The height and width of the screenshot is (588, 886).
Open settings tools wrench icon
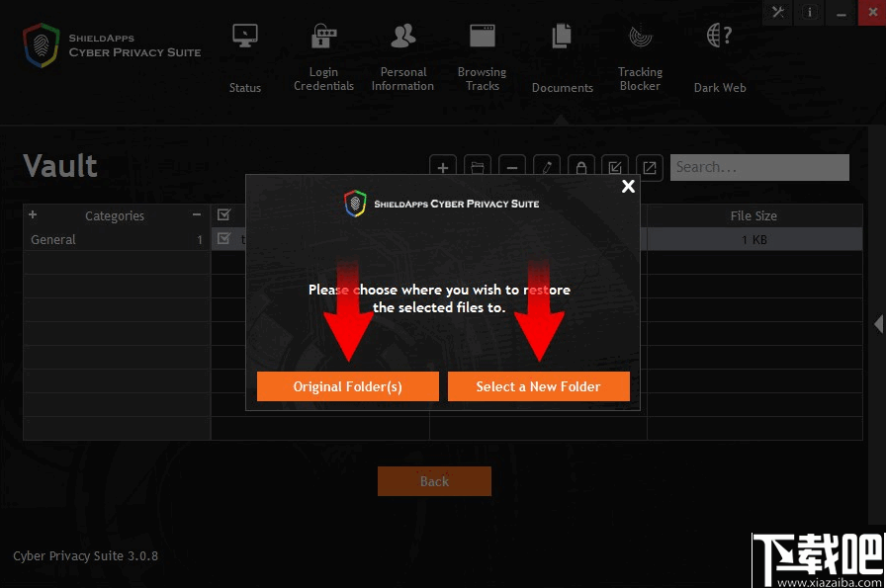click(x=778, y=12)
